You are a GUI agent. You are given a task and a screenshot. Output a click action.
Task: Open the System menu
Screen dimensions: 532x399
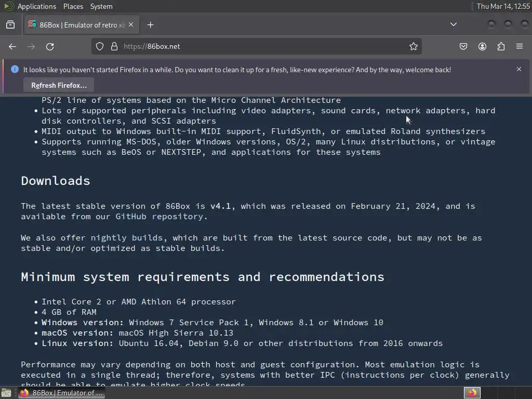(101, 6)
